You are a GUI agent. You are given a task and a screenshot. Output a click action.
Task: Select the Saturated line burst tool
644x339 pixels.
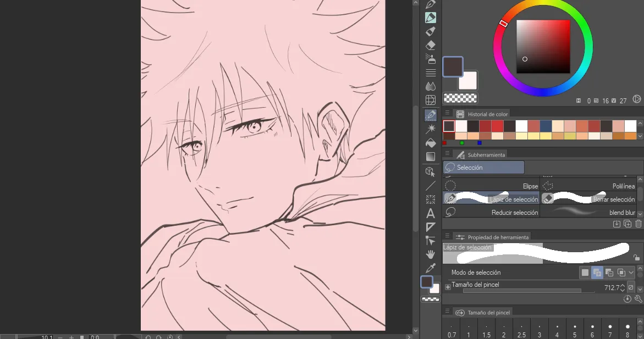click(431, 199)
